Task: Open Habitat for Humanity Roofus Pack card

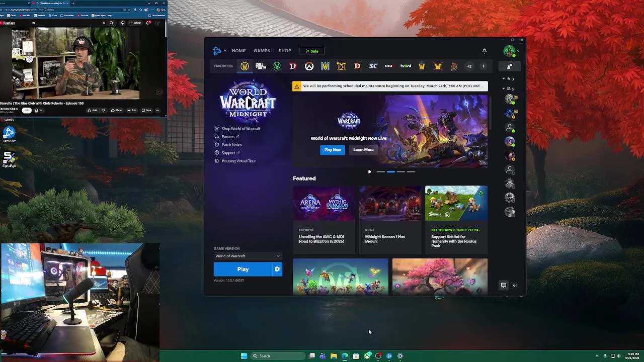Action: tap(456, 219)
